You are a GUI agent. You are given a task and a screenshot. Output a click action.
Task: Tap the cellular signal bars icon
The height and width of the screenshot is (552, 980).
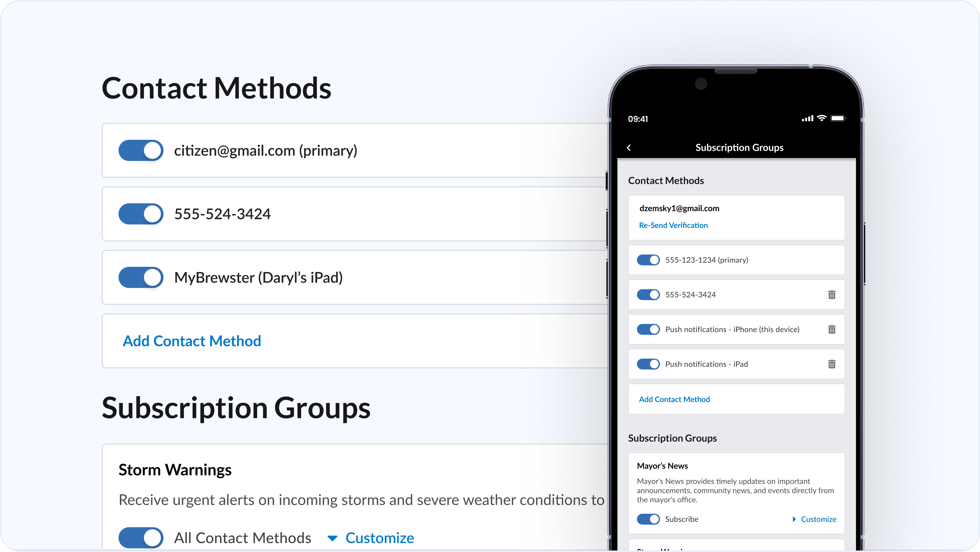pos(807,119)
